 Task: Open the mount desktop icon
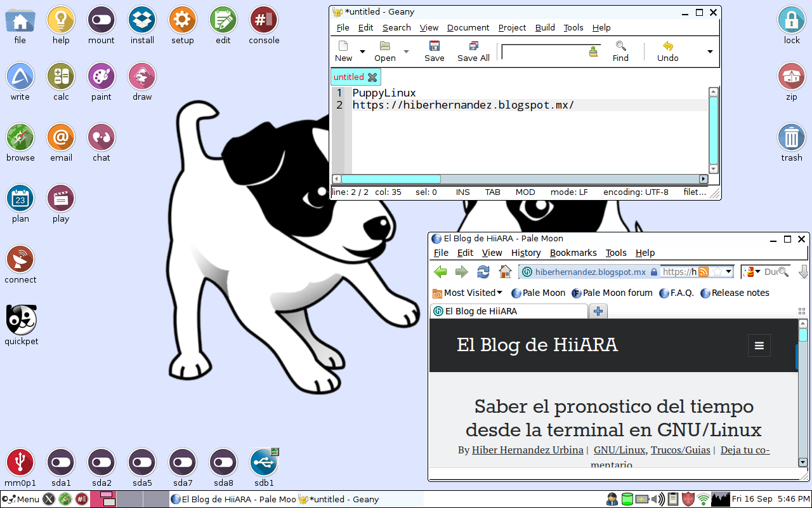(x=101, y=26)
